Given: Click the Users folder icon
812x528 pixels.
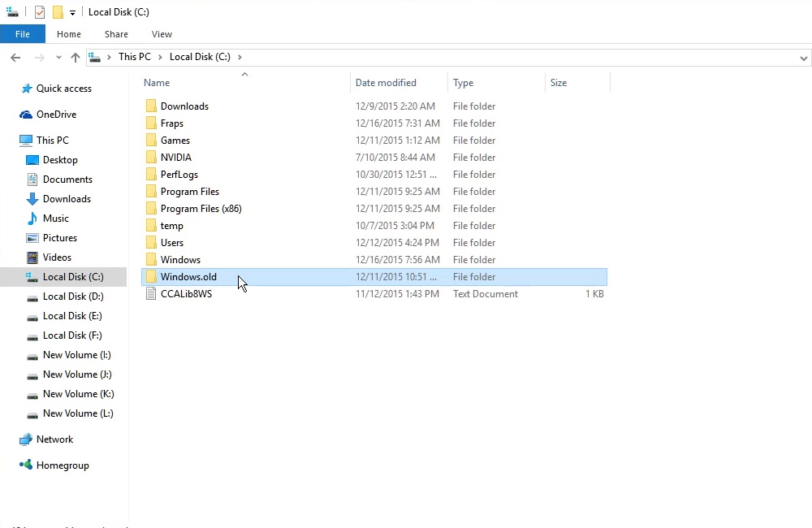Looking at the screenshot, I should pos(151,243).
